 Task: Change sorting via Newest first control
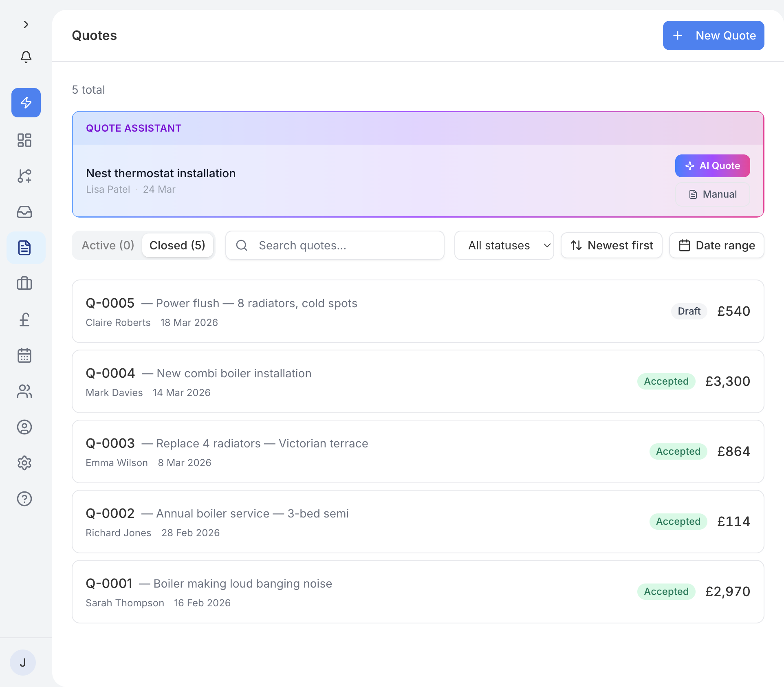click(x=611, y=245)
